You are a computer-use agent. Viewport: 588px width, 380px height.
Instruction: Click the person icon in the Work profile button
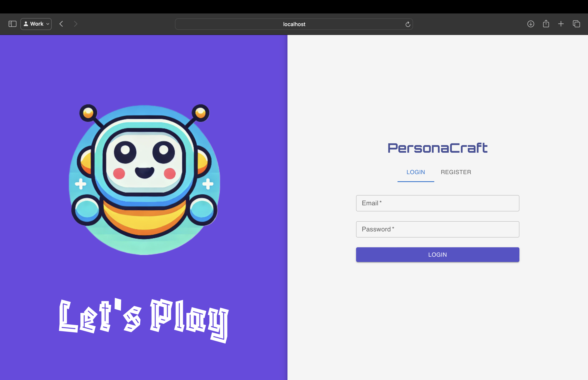[26, 24]
